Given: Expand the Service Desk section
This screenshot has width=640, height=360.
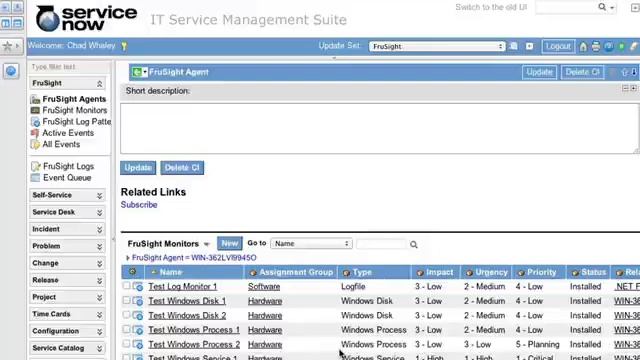Looking at the screenshot, I should [99, 213].
